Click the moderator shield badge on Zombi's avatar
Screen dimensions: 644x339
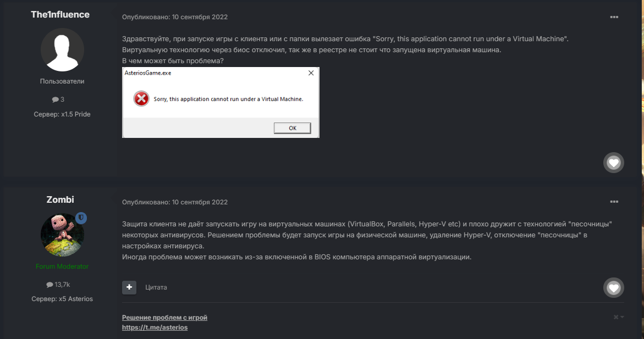(x=81, y=218)
